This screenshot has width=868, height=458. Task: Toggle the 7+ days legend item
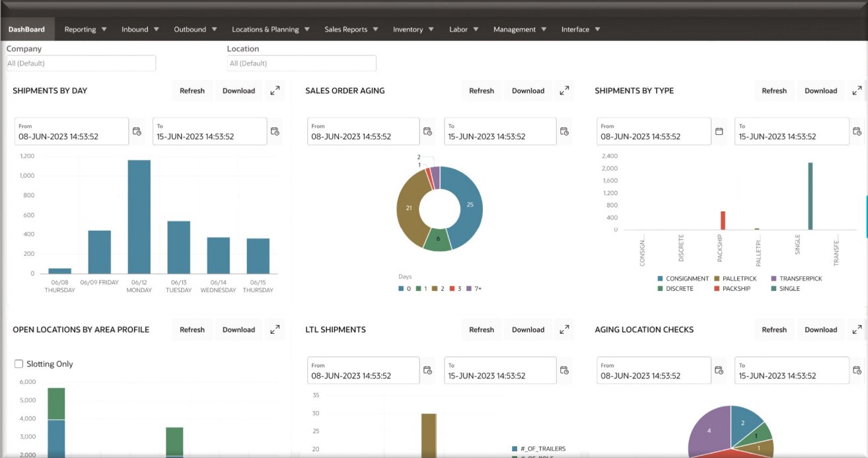coord(474,289)
